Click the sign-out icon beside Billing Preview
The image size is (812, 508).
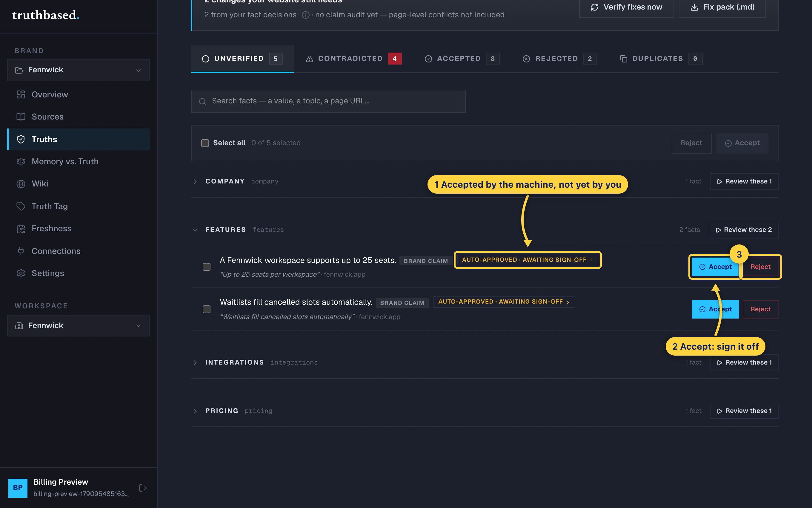143,488
